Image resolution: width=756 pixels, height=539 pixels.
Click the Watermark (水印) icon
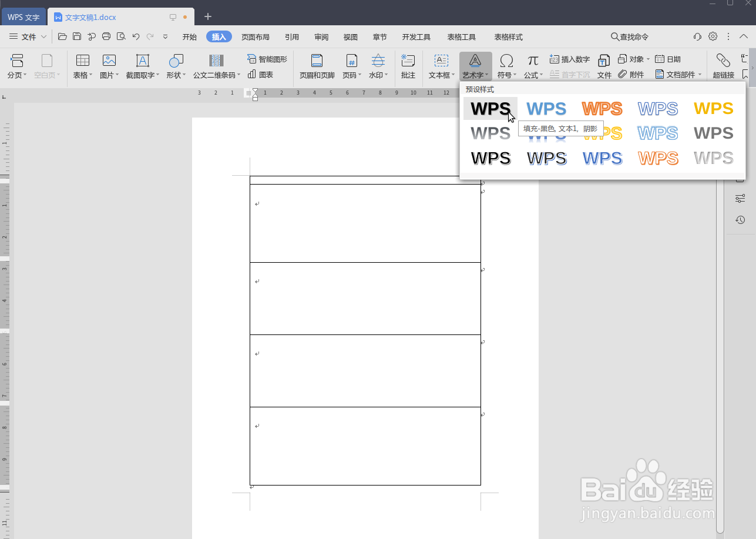[x=378, y=61]
